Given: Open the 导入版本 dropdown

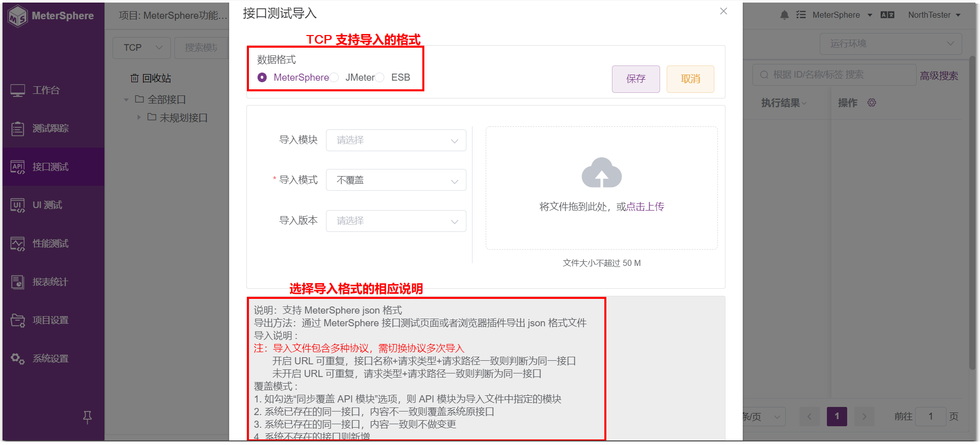Looking at the screenshot, I should (396, 221).
